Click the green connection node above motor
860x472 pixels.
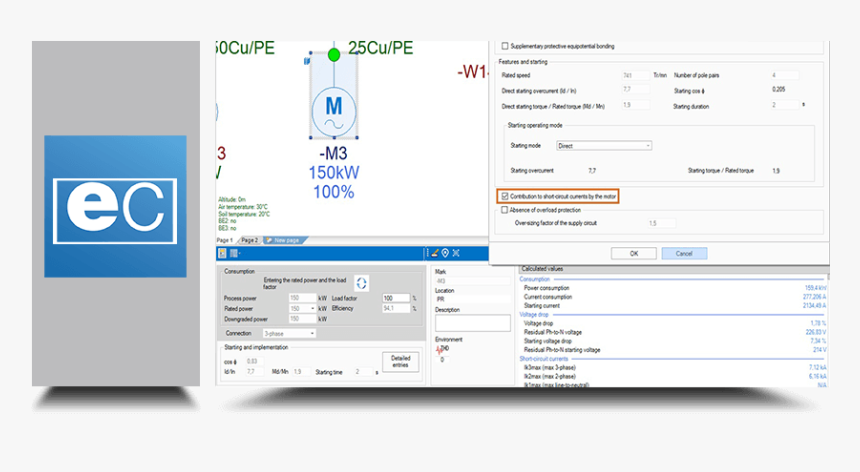[x=333, y=55]
